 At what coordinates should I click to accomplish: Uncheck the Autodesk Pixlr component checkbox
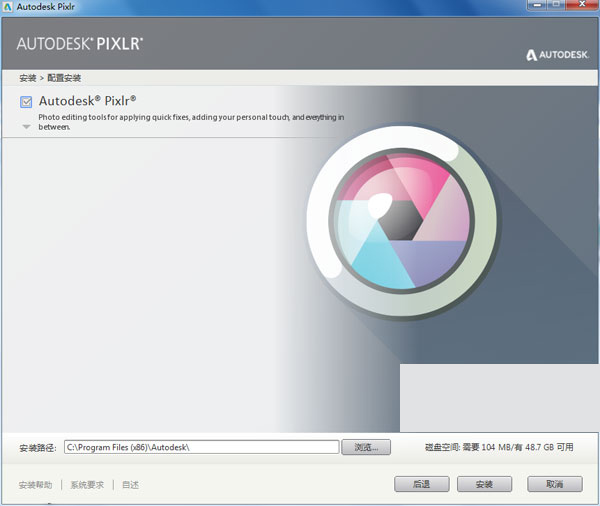[x=26, y=102]
